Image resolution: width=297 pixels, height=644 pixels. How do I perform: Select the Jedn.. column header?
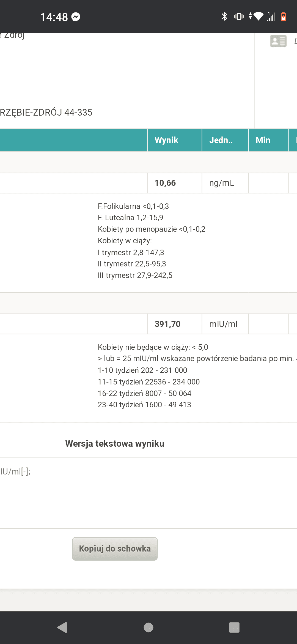(x=222, y=140)
